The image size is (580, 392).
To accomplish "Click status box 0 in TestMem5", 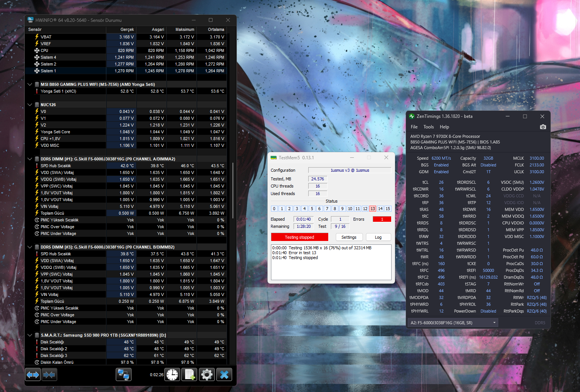I will click(x=274, y=209).
